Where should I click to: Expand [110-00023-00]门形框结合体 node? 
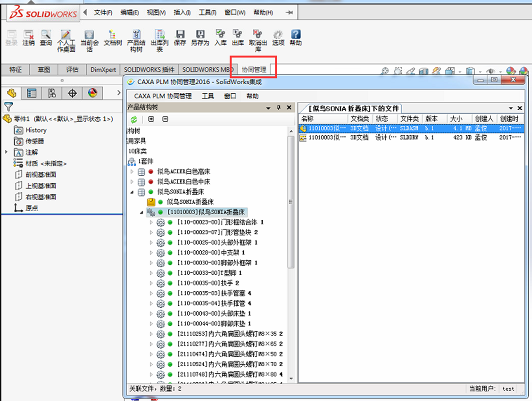click(151, 222)
